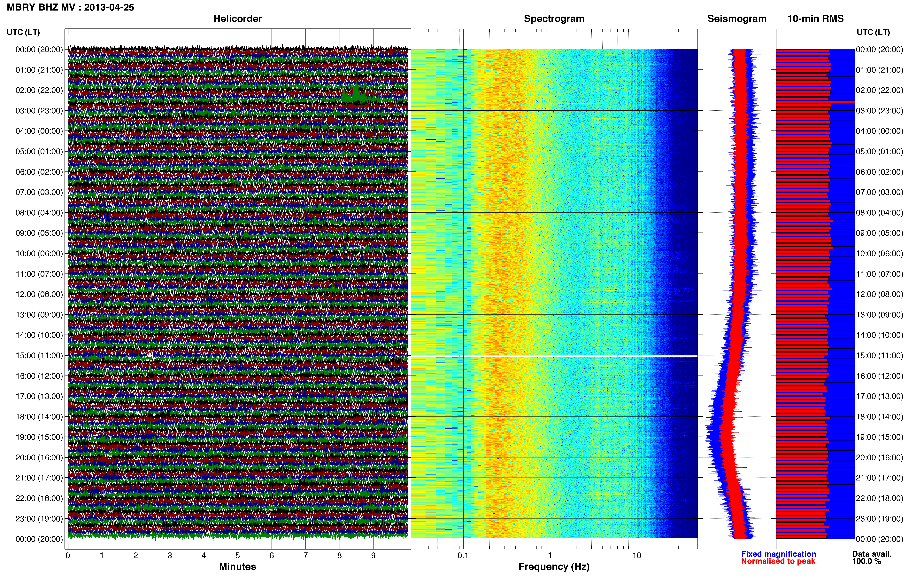Click '05:00 (01:00)' label next to the Helicorder
The image size is (924, 578).
[39, 151]
